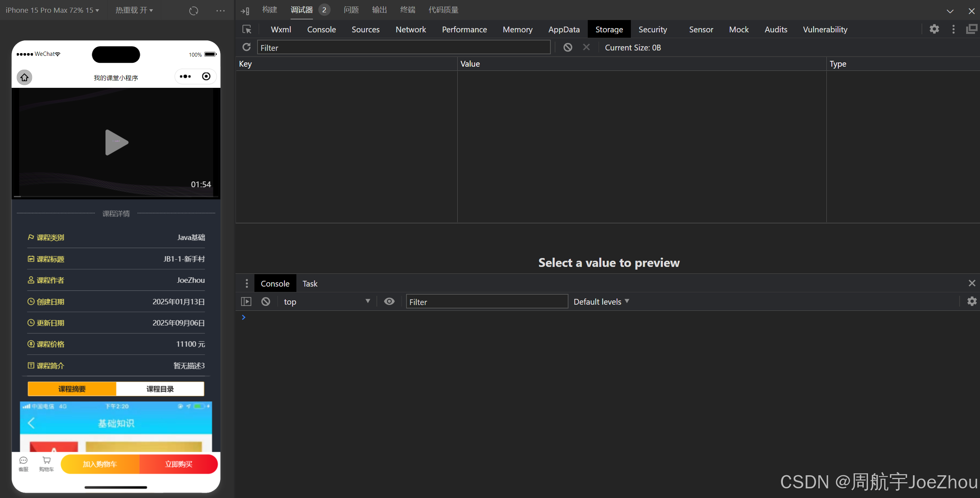This screenshot has height=498, width=980.
Task: Open the Default levels dropdown
Action: coord(601,302)
